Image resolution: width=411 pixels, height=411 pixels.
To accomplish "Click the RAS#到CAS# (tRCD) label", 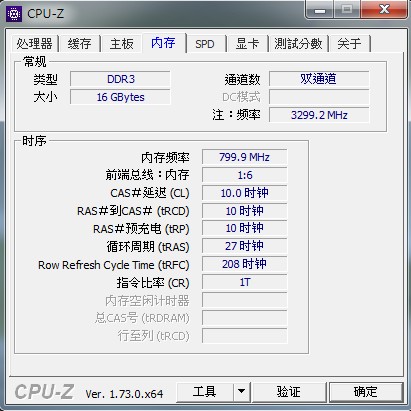I will click(x=133, y=211).
